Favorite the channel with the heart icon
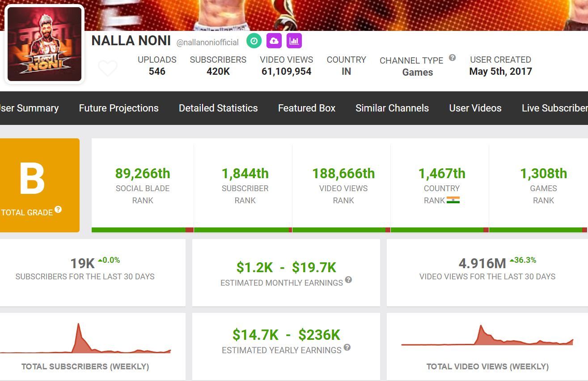The height and width of the screenshot is (381, 588). [x=108, y=68]
